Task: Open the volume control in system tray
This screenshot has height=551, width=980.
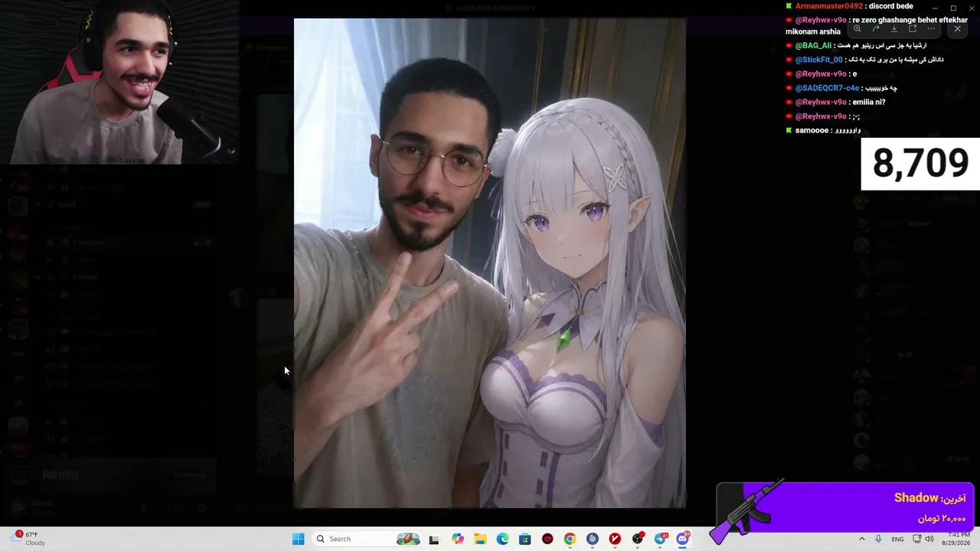Action: tap(929, 539)
